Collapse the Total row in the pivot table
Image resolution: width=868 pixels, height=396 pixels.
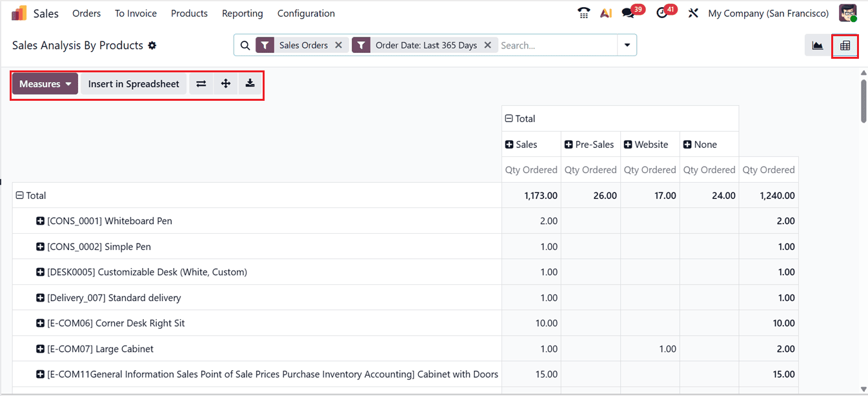(x=21, y=195)
